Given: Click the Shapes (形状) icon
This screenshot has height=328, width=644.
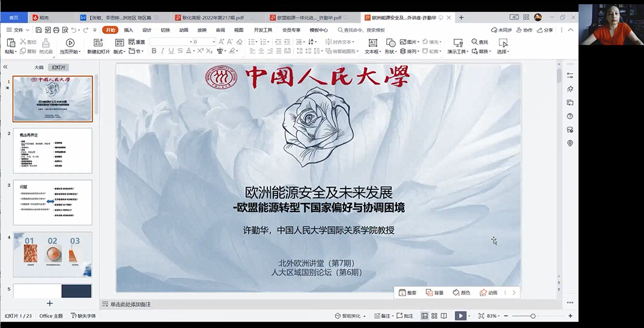Looking at the screenshot, I should coord(390,43).
